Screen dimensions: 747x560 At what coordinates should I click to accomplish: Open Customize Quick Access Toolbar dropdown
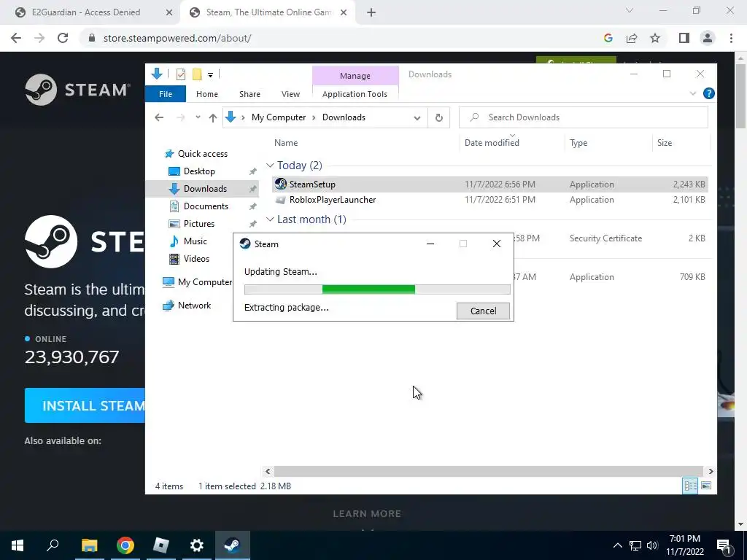(210, 75)
